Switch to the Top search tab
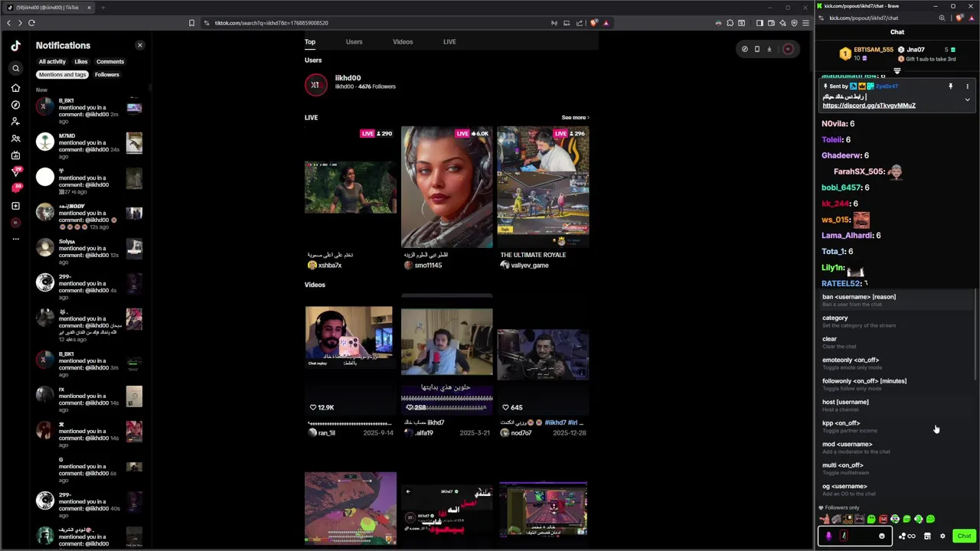The height and width of the screenshot is (551, 980). coord(310,42)
